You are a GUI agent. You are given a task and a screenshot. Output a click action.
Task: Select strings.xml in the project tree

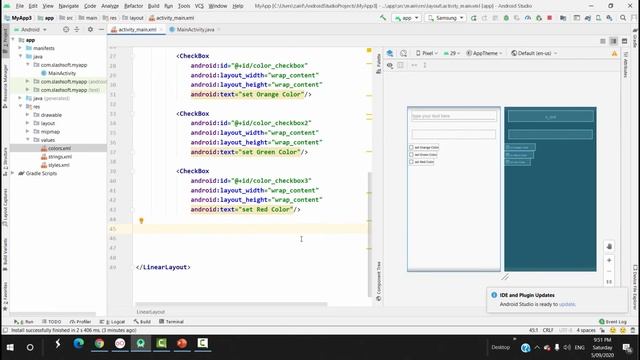tap(60, 157)
